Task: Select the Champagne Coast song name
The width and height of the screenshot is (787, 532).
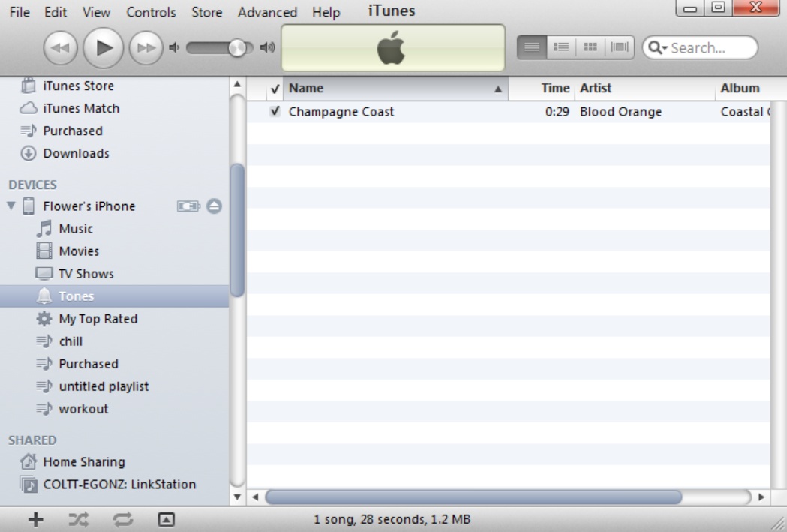Action: [x=341, y=111]
